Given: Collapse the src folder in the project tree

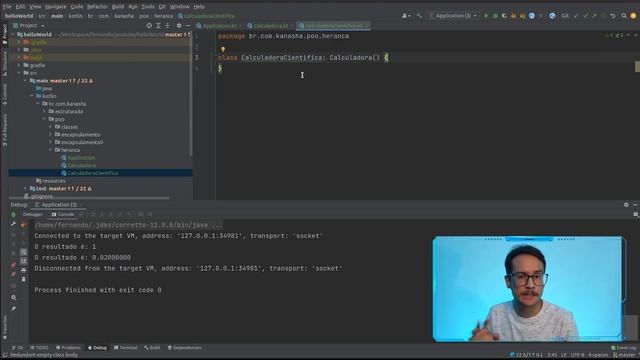Looking at the screenshot, I should [19, 73].
